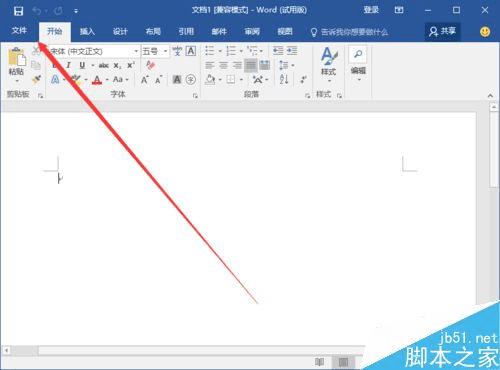This screenshot has width=500, height=370.
Task: Open the font color dropdown arrow
Action: 107,80
